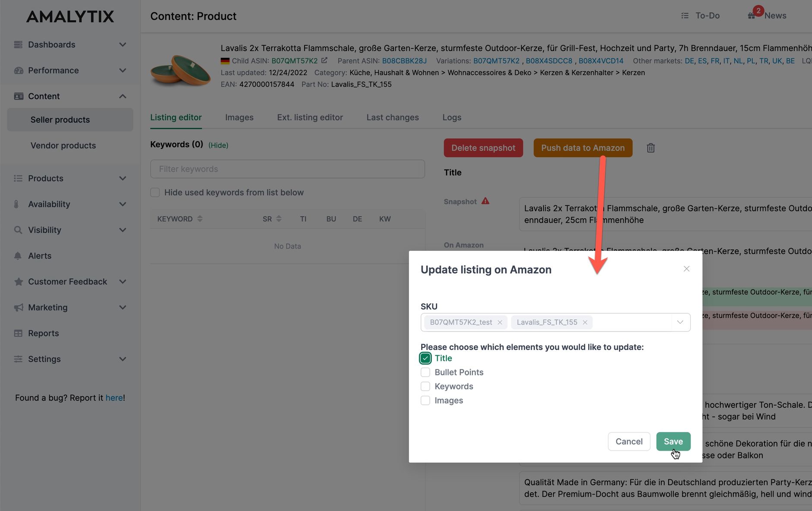
Task: Click the Marketing megaphone icon
Action: 19,308
